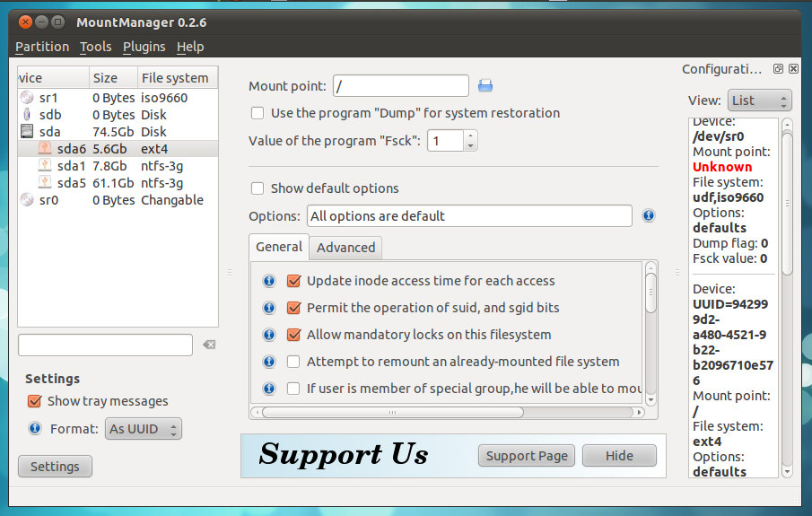Image resolution: width=812 pixels, height=516 pixels.
Task: Click the Options text field
Action: coord(469,215)
